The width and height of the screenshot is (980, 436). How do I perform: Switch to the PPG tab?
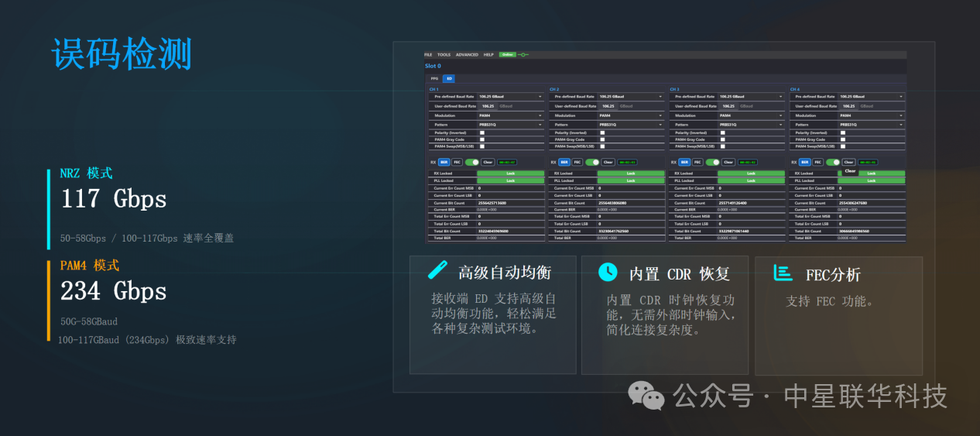pyautogui.click(x=434, y=78)
